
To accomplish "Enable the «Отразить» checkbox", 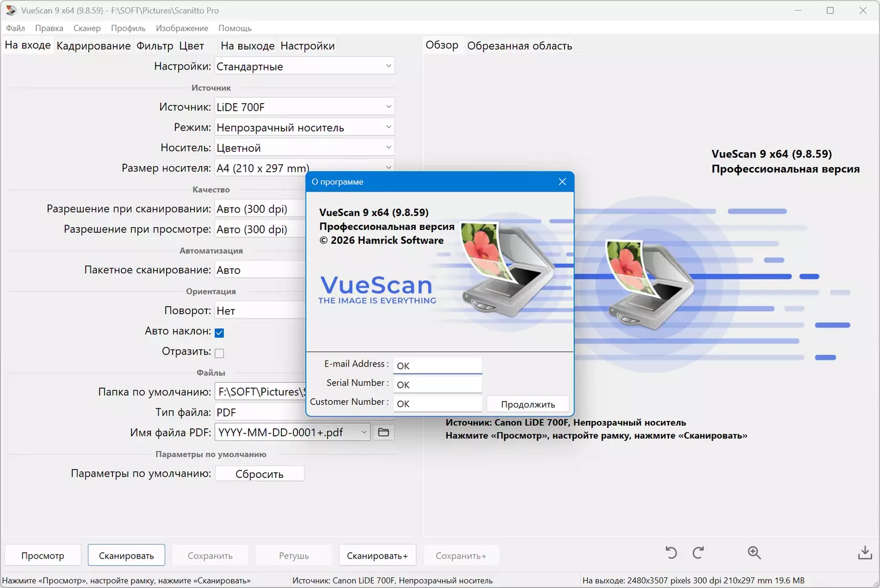I will 219,353.
